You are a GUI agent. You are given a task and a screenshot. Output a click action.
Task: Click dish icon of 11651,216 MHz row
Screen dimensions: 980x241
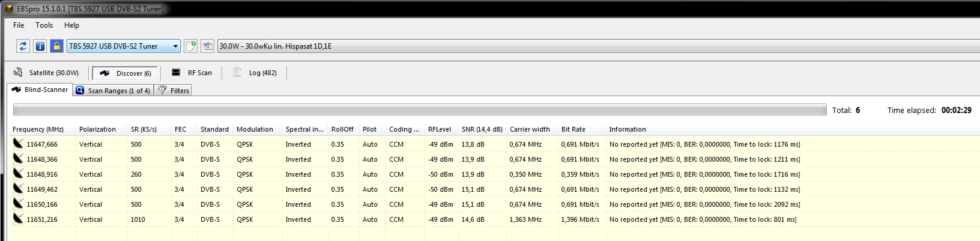pyautogui.click(x=18, y=219)
